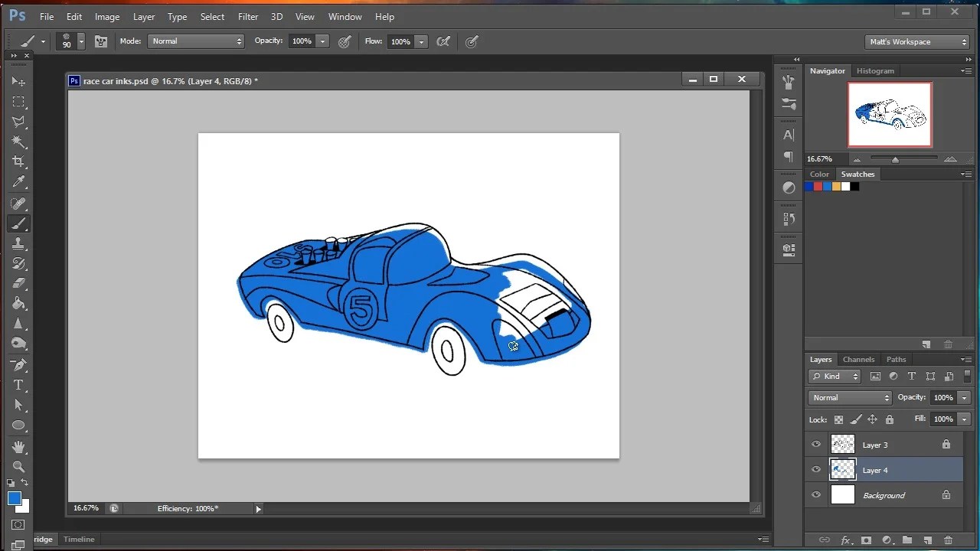The height and width of the screenshot is (551, 980).
Task: Switch to the Histogram tab
Action: point(875,70)
